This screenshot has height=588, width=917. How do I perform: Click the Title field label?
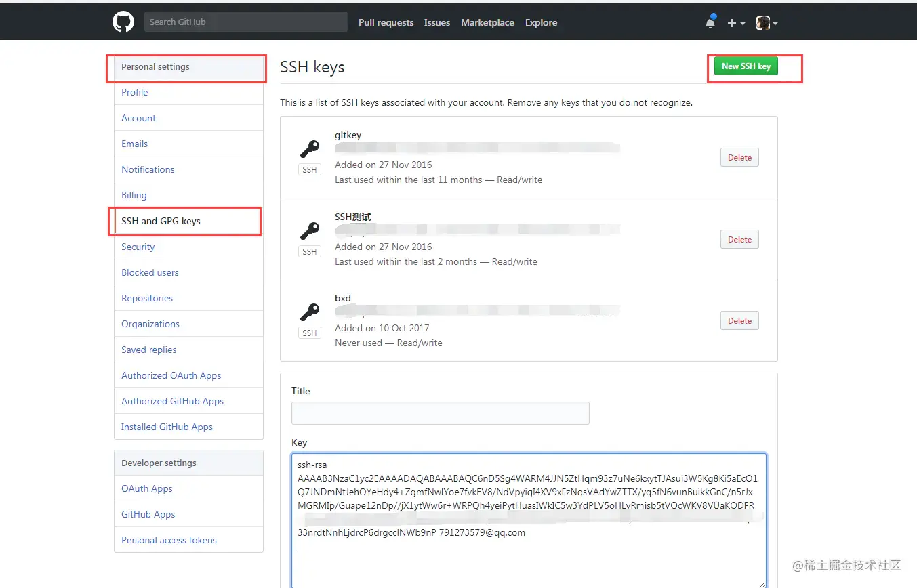click(x=300, y=391)
